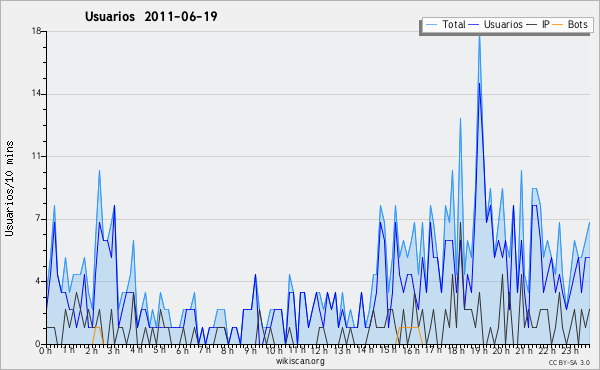
Task: Click the y-axis value 14
Action: [36, 94]
